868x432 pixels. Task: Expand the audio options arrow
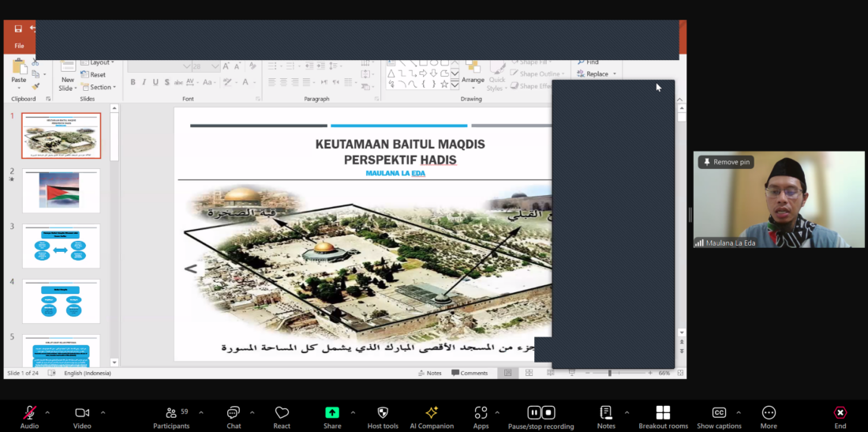(47, 412)
